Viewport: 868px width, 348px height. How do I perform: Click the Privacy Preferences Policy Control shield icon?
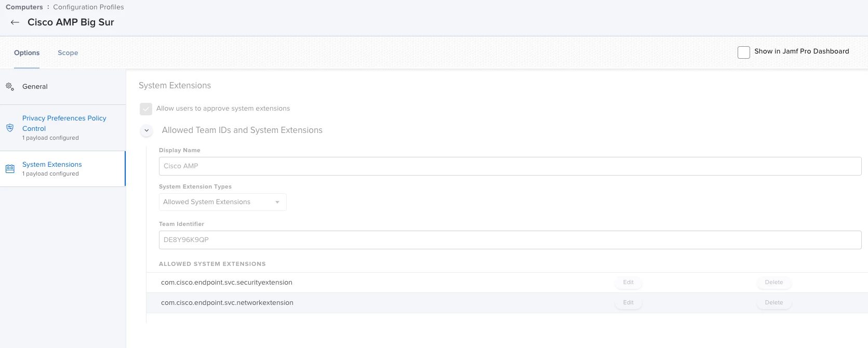pyautogui.click(x=10, y=128)
